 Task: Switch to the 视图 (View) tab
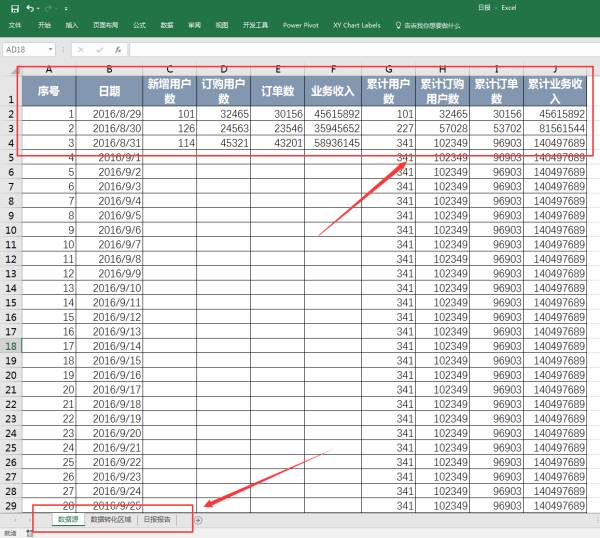[x=222, y=25]
